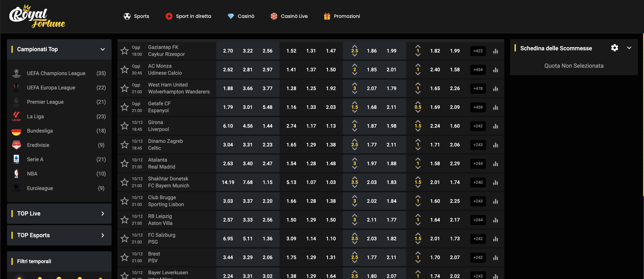Open statistics chart for AC Monza match
Image resolution: width=644 pixels, height=279 pixels.
496,70
